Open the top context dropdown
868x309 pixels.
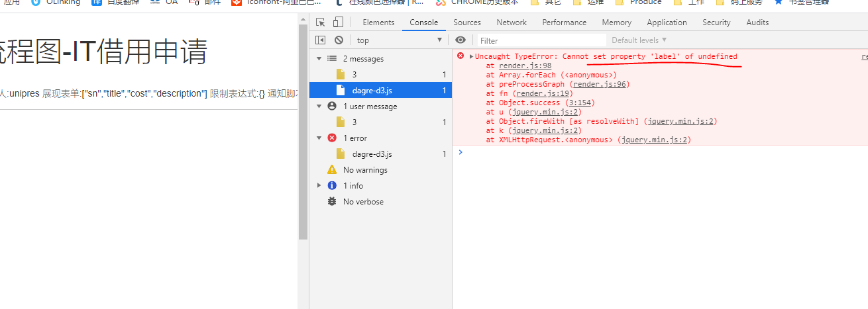(x=399, y=40)
